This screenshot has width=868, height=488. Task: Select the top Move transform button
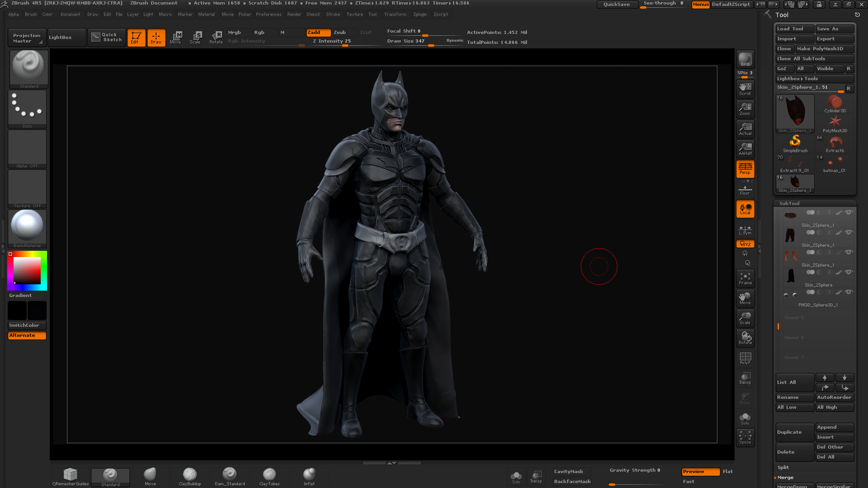176,37
